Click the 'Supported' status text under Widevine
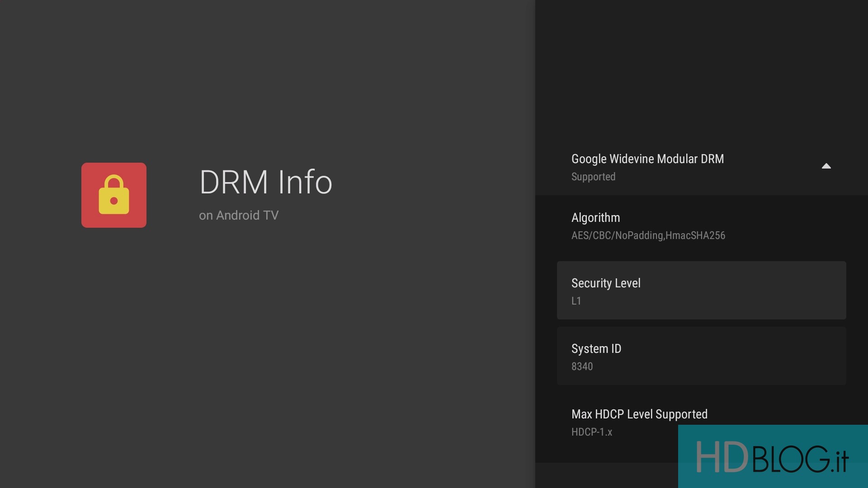 (x=593, y=177)
